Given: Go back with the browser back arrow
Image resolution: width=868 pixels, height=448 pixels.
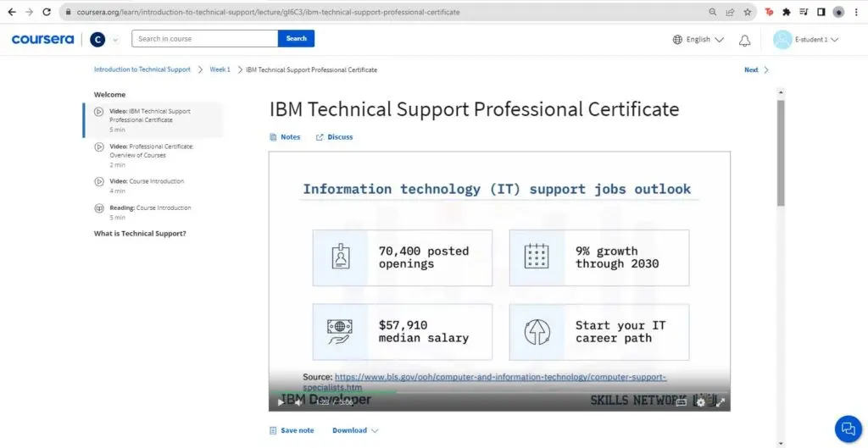Looking at the screenshot, I should 12,12.
